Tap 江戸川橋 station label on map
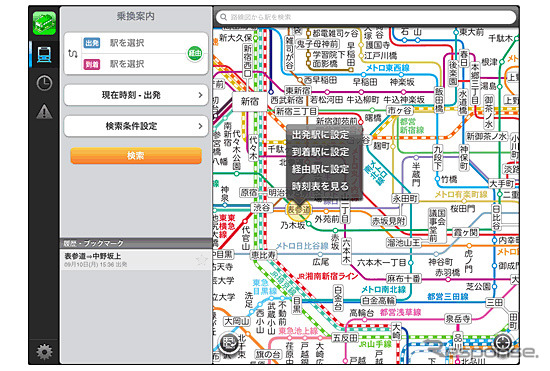 (x=381, y=55)
